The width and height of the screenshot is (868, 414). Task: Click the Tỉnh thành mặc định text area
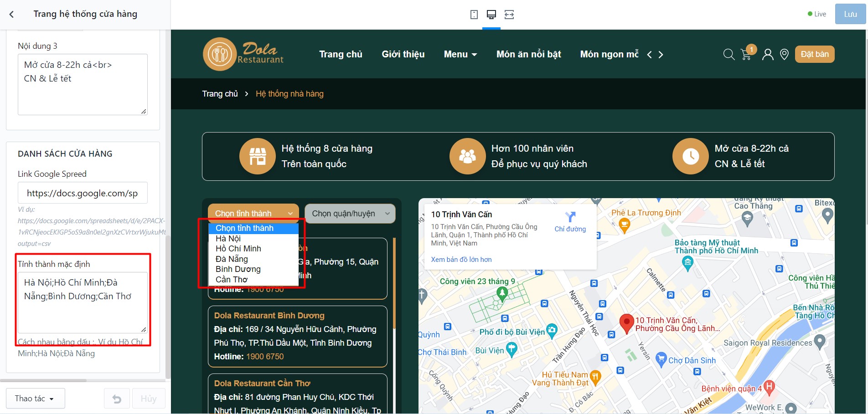pyautogui.click(x=83, y=303)
